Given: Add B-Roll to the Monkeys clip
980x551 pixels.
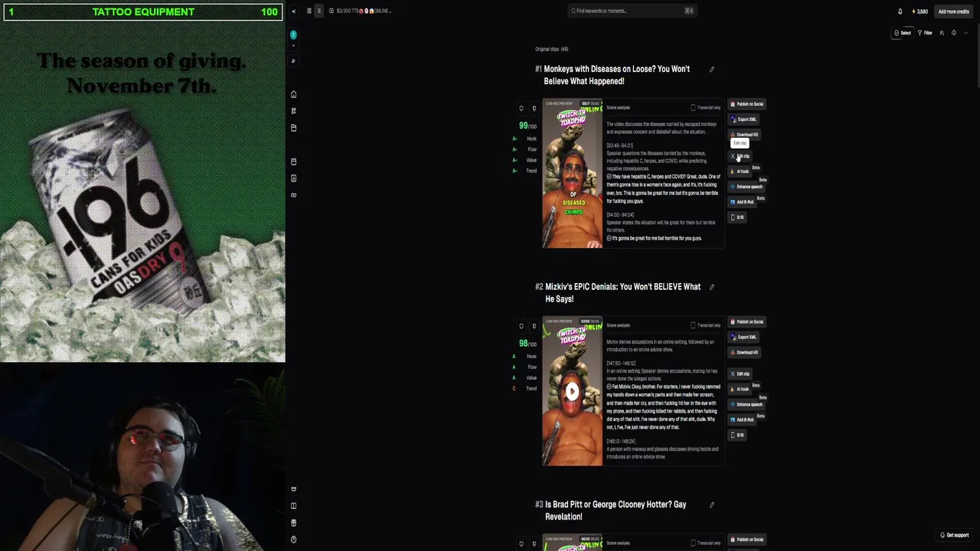Looking at the screenshot, I should [x=743, y=202].
